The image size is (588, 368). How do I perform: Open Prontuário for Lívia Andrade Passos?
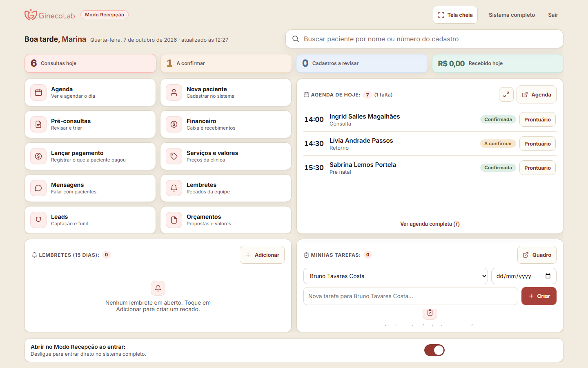pos(537,144)
